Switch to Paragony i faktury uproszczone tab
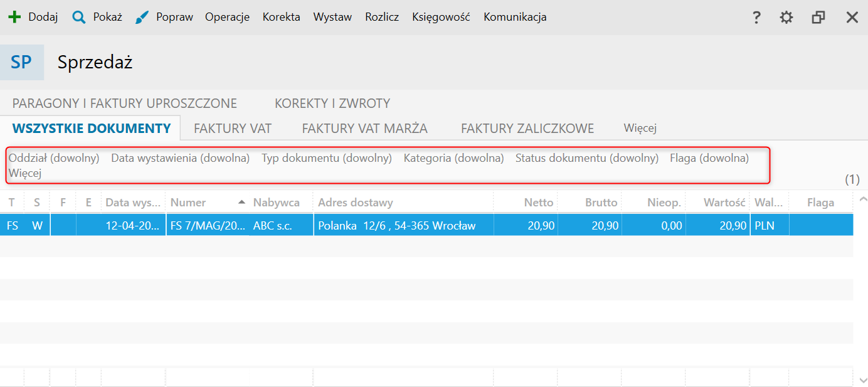Viewport: 868px width, 387px height. (125, 103)
